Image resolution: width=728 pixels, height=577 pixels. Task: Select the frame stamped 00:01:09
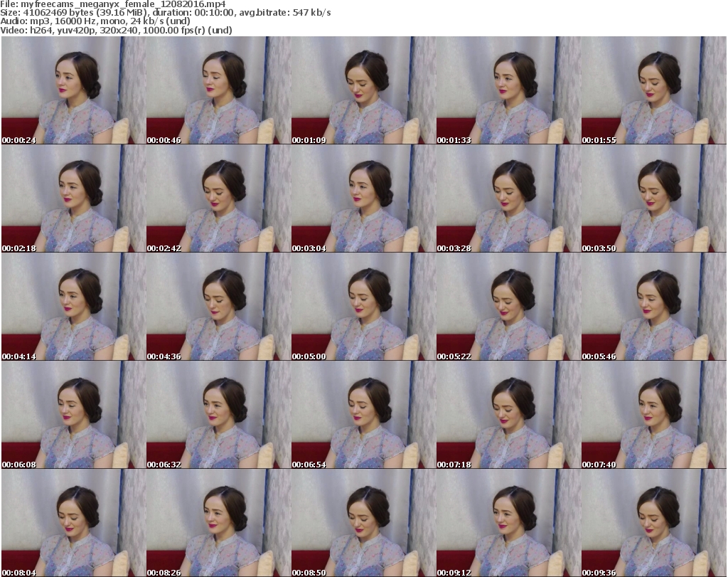pos(363,90)
